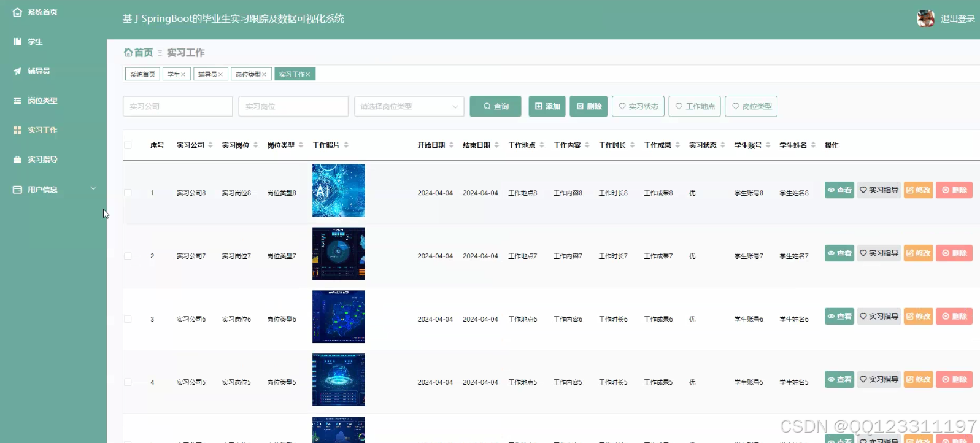This screenshot has height=443, width=980.
Task: Click the 添加 add button
Action: (x=547, y=106)
